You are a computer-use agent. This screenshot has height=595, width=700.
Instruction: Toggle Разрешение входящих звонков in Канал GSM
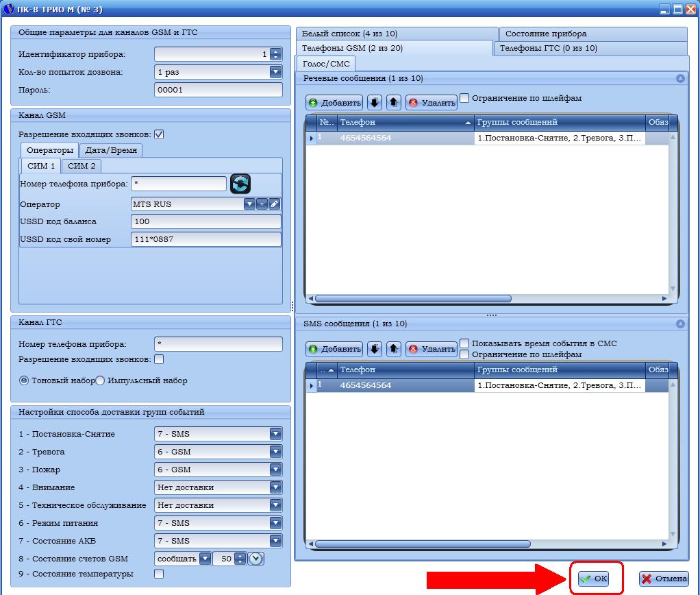[159, 135]
